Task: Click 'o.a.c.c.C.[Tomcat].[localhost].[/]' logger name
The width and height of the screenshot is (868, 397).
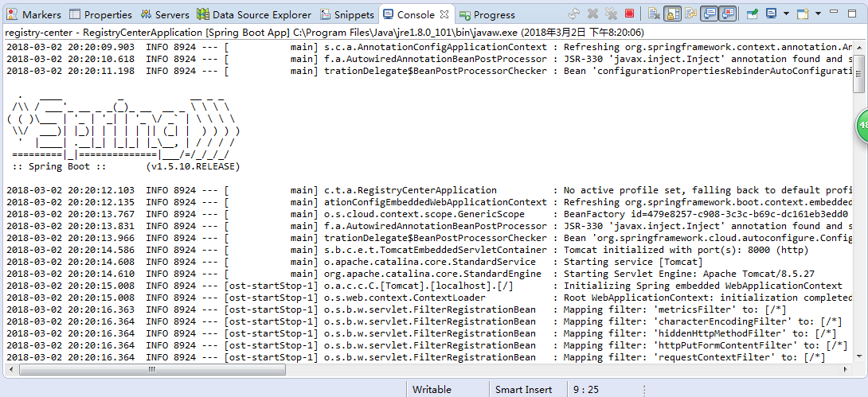Action: (x=419, y=286)
